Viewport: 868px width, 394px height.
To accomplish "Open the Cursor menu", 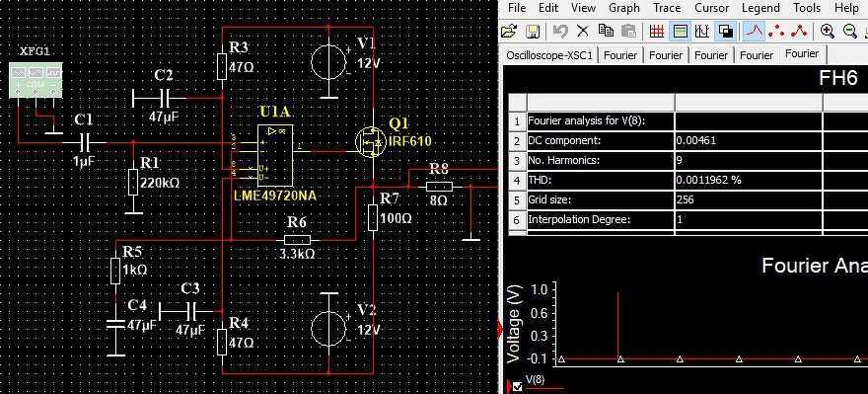I will pyautogui.click(x=711, y=8).
